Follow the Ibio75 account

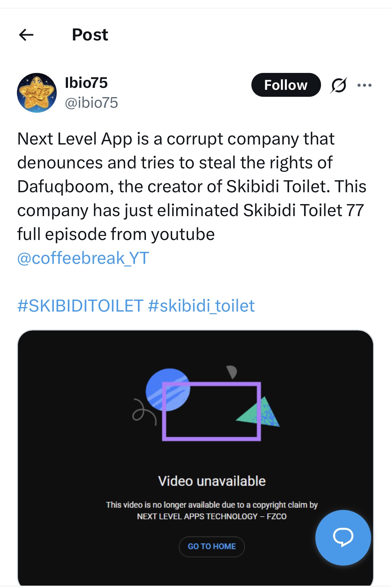[286, 85]
